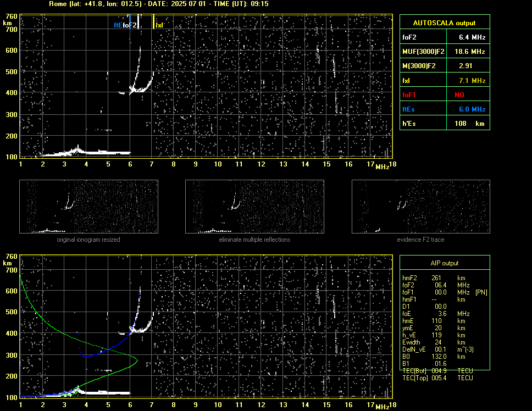Click the green electron density profile peak
The height and width of the screenshot is (411, 532).
tap(136, 360)
